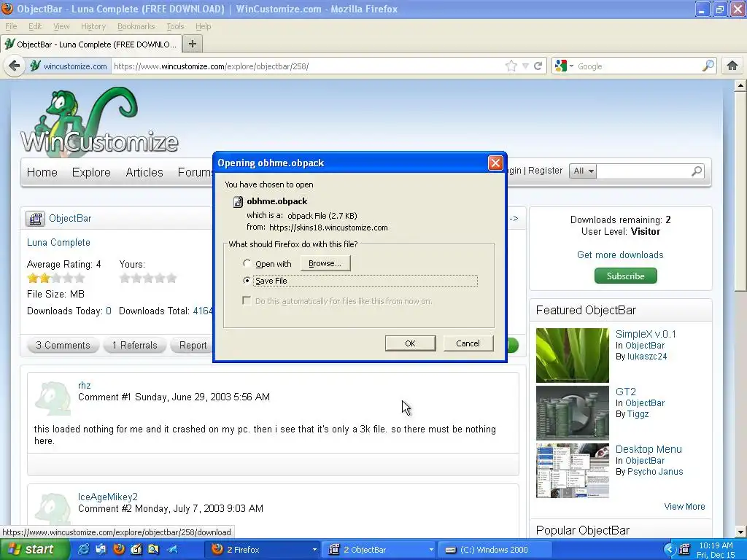Image resolution: width=747 pixels, height=560 pixels.
Task: Click the URL address field
Action: [x=307, y=66]
